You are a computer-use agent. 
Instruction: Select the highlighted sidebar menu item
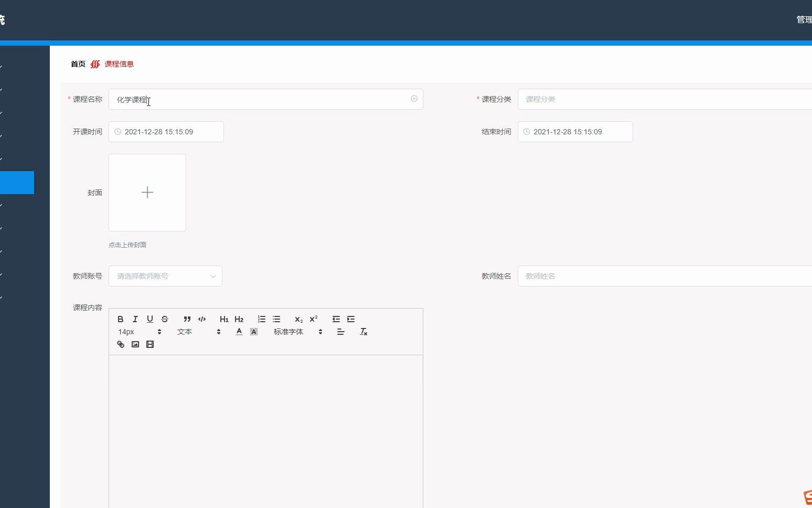[x=17, y=183]
